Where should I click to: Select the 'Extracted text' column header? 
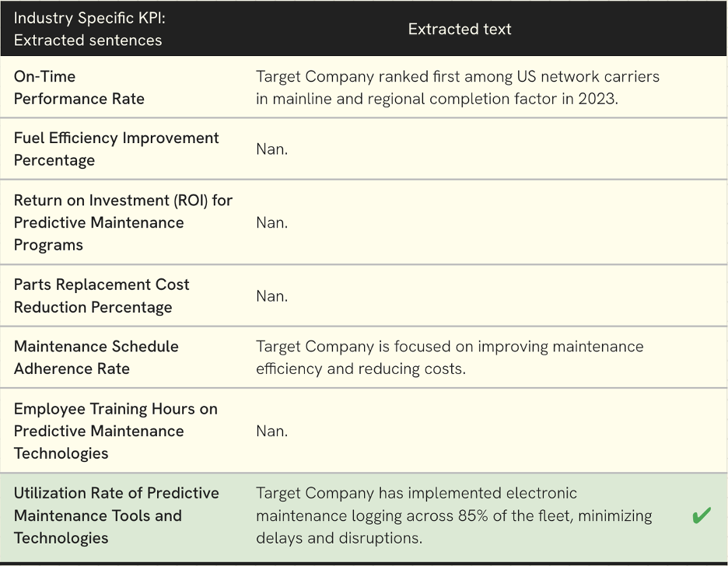(x=459, y=30)
